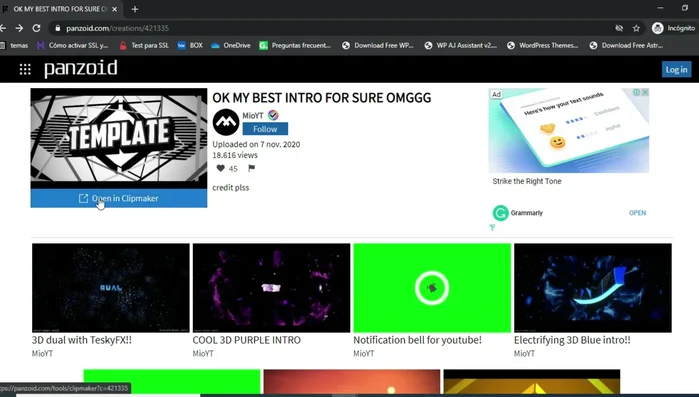Click the OK MY BEST INTRO FOR SURE OMGGG heading
This screenshot has height=397, width=699.
[322, 98]
